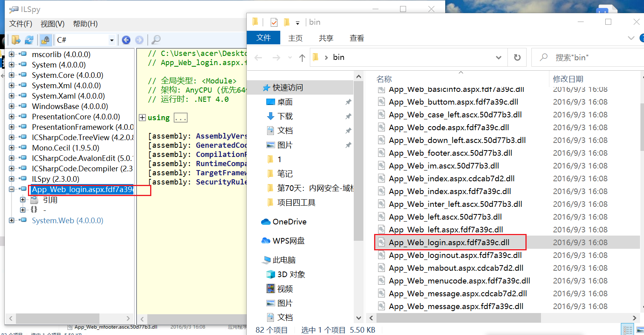644x335 pixels.
Task: Select App_Web_loginout.aspx.fdf7a39c.dll file
Action: 455,255
